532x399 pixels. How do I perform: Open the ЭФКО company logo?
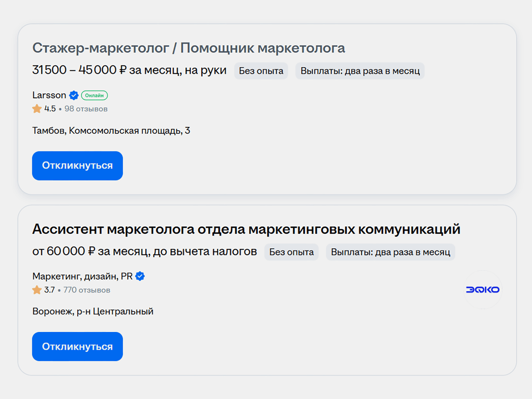pyautogui.click(x=482, y=289)
